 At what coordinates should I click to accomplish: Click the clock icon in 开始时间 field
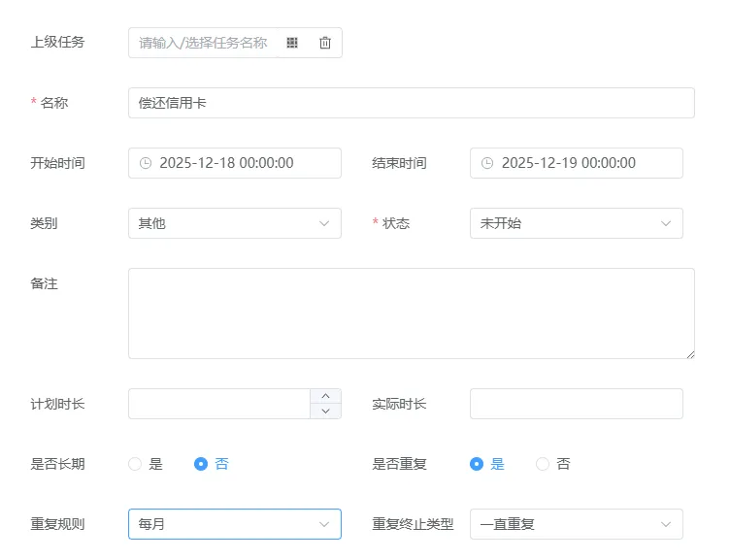146,163
